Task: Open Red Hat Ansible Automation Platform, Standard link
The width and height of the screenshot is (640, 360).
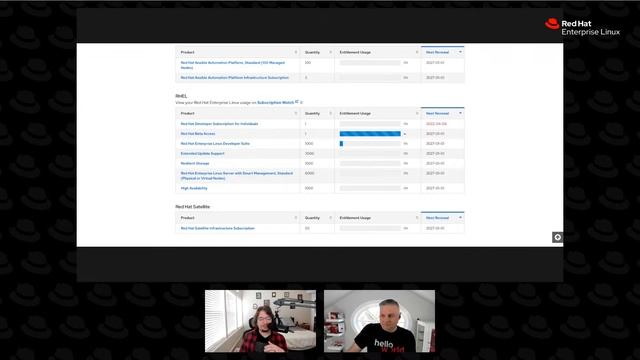Action: [x=233, y=65]
